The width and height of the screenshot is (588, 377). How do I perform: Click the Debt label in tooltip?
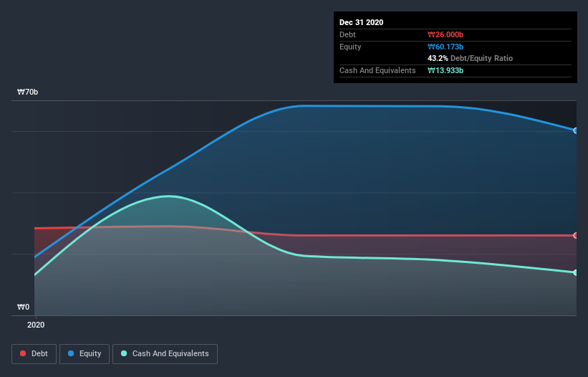click(347, 34)
